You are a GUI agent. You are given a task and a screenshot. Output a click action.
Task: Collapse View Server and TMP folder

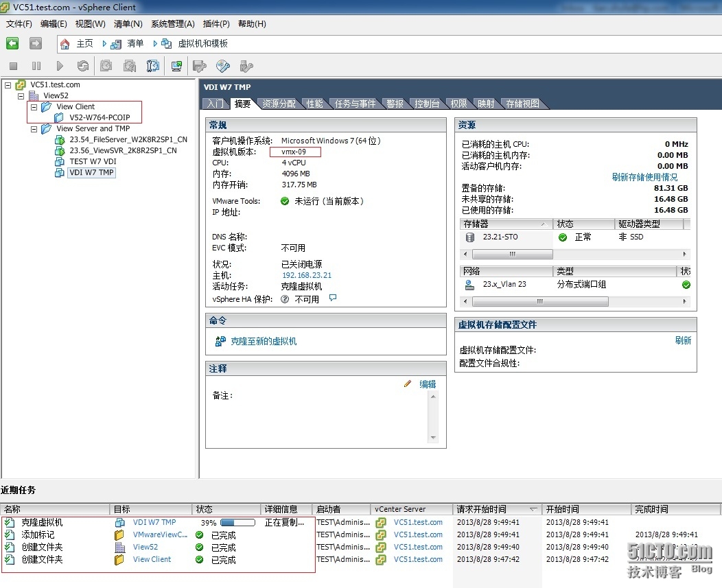(34, 130)
